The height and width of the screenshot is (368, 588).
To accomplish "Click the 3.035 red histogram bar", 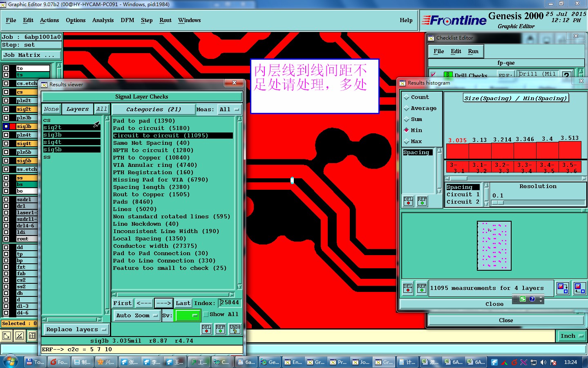I will tap(457, 151).
